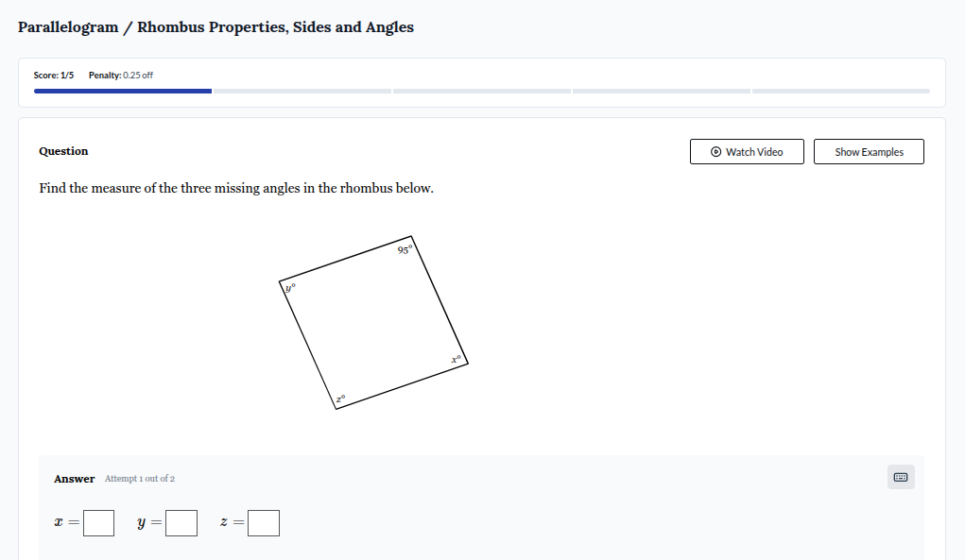Screen dimensions: 965x560
Task: Click the third progress segment
Action: (482, 91)
